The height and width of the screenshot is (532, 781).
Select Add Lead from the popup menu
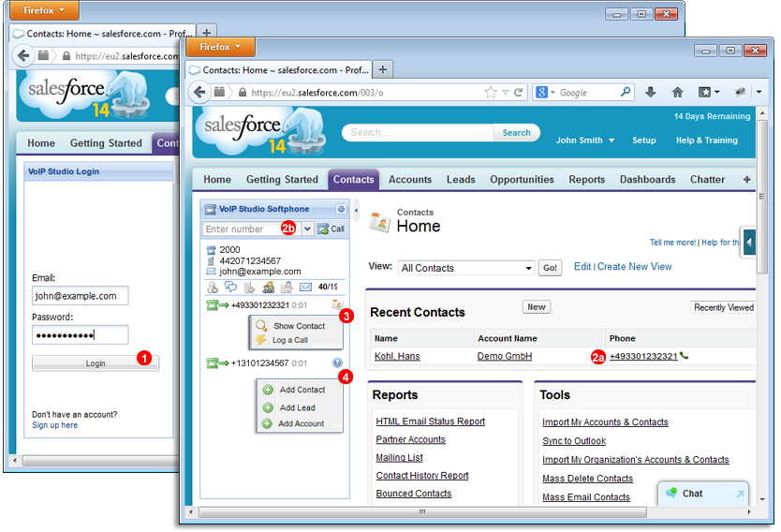298,407
